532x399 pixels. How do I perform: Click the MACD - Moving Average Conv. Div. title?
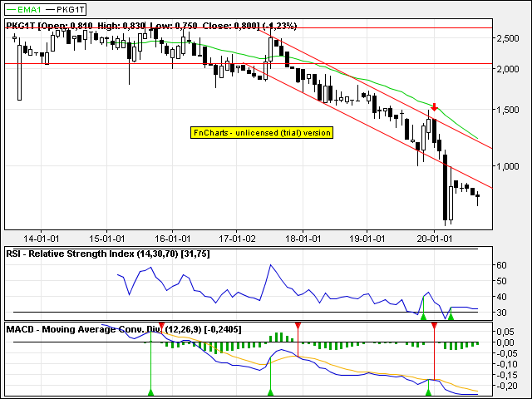pyautogui.click(x=124, y=329)
